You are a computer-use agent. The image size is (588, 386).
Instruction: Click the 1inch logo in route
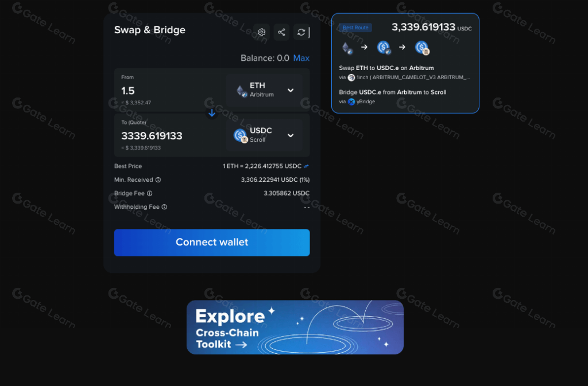(351, 77)
